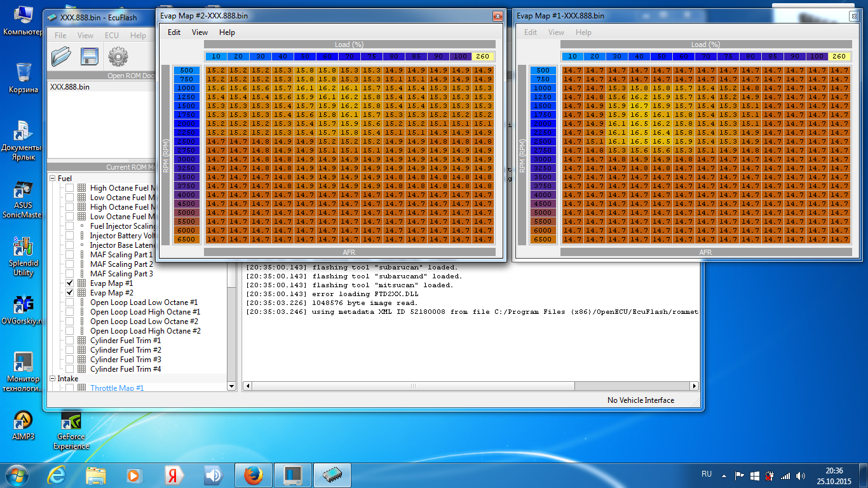Screen dimensions: 868x488
Task: Click the EcuFlash chip icon in taskbar
Action: coord(332,475)
